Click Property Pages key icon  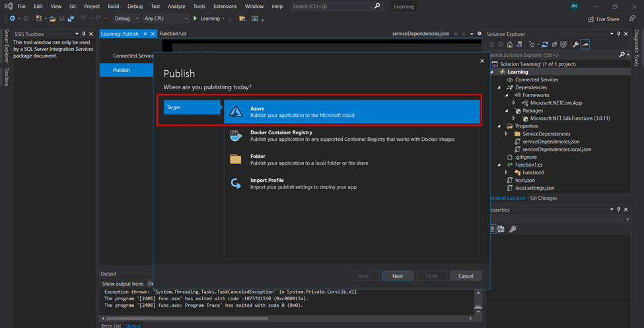coord(513,229)
